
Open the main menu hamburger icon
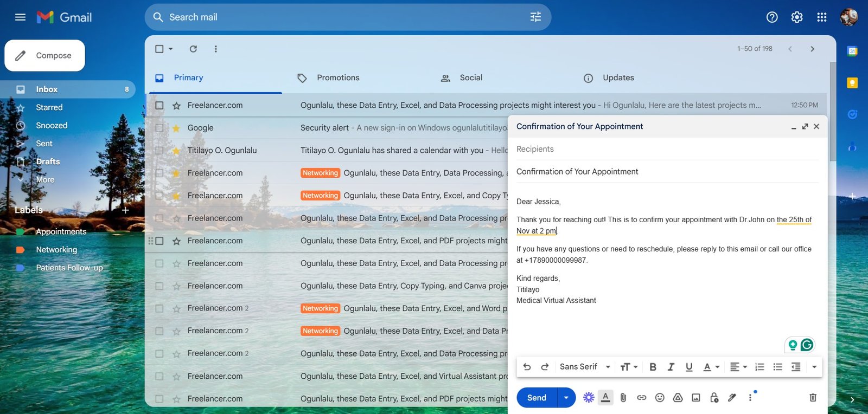click(x=20, y=17)
